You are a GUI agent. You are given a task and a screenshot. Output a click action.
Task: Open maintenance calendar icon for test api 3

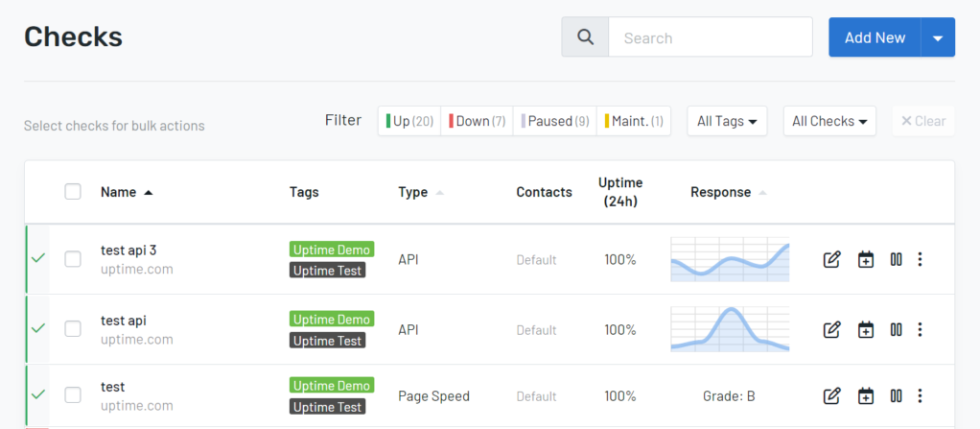point(866,259)
